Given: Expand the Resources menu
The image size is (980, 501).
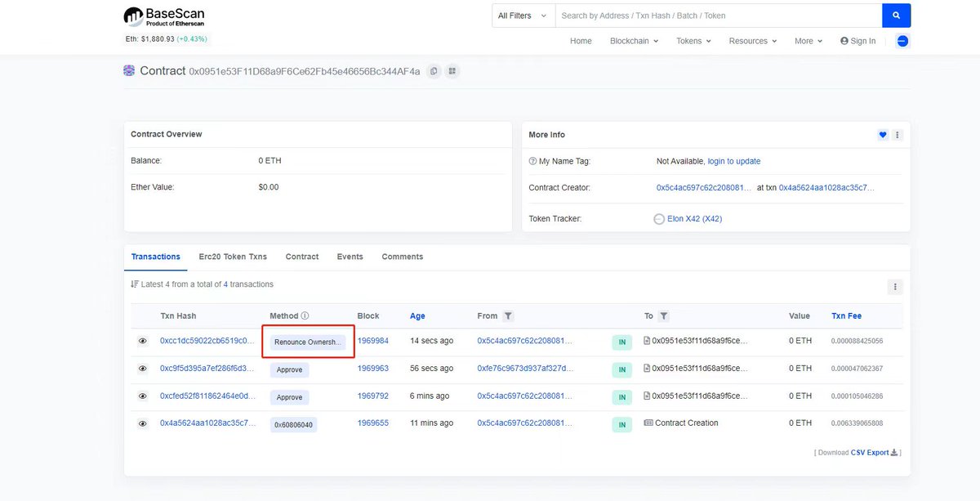Looking at the screenshot, I should (753, 41).
